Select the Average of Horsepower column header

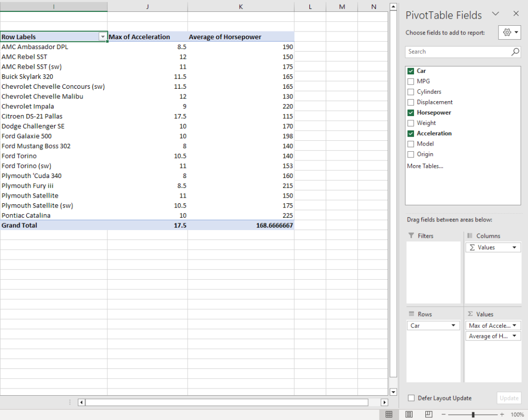(225, 37)
